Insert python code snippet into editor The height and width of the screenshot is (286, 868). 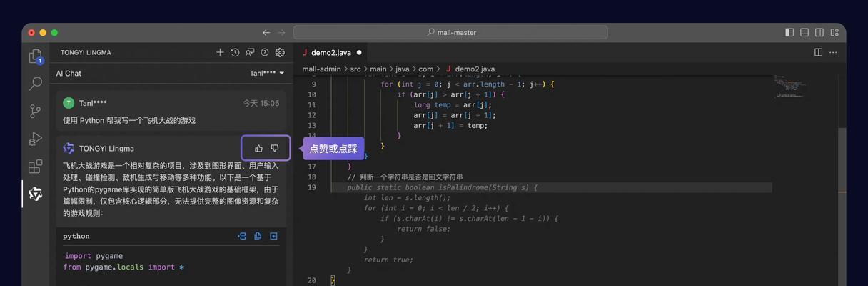click(x=242, y=236)
